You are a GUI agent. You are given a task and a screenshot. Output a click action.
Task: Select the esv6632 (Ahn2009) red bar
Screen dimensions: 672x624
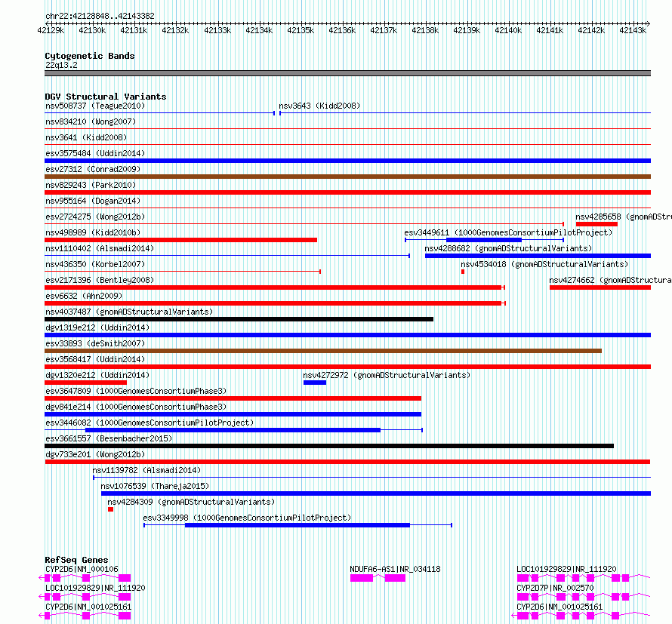(273, 303)
